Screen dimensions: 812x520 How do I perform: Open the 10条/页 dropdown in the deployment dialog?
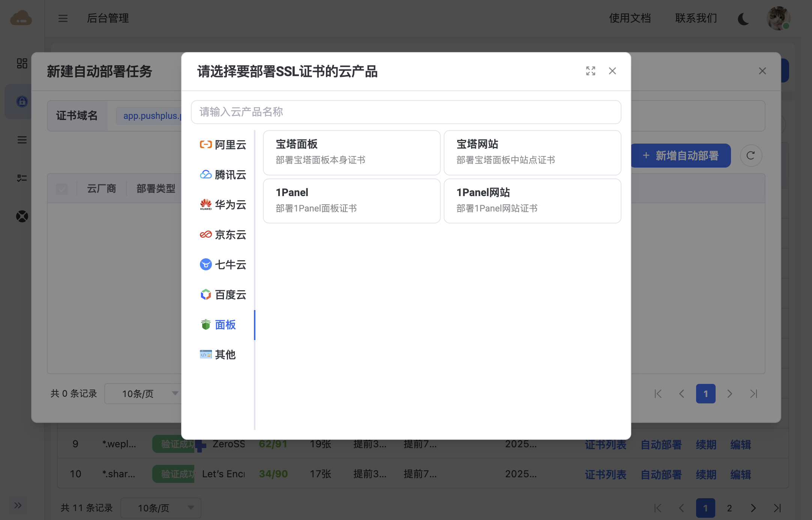coord(143,394)
